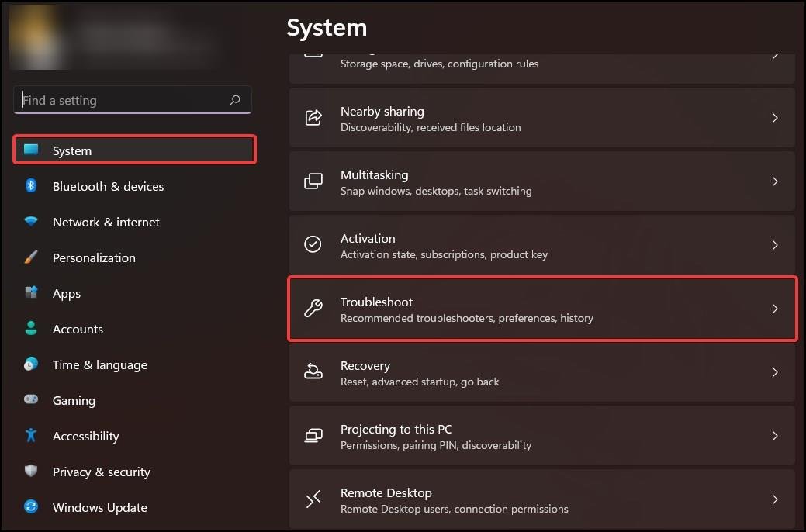This screenshot has width=806, height=532.
Task: Open Recovery chevron arrow
Action: pyautogui.click(x=775, y=372)
